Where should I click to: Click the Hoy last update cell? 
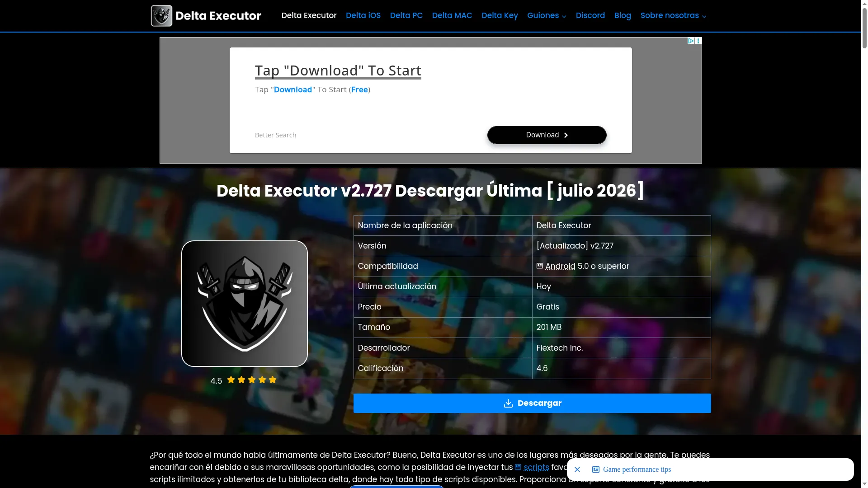621,286
